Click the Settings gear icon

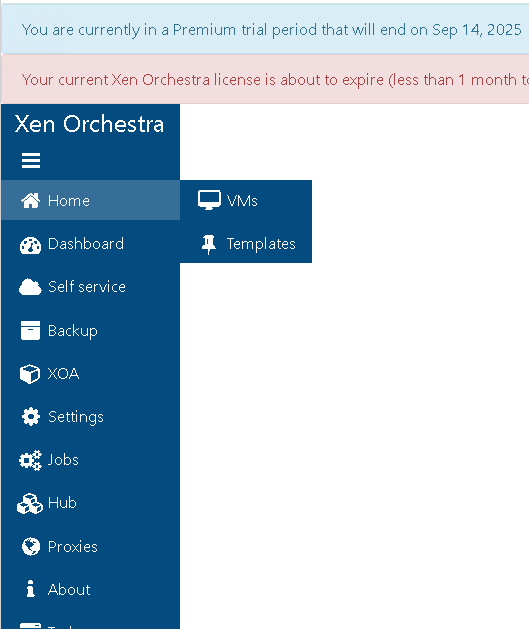point(31,417)
